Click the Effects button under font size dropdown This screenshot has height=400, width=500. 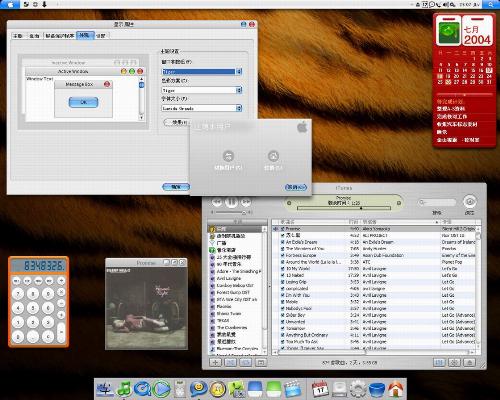tap(177, 122)
